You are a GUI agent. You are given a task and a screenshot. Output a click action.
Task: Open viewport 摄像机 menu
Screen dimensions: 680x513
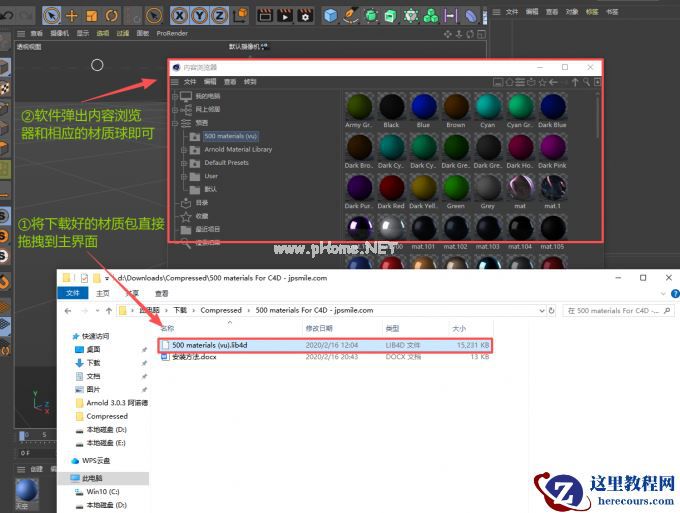pyautogui.click(x=59, y=33)
